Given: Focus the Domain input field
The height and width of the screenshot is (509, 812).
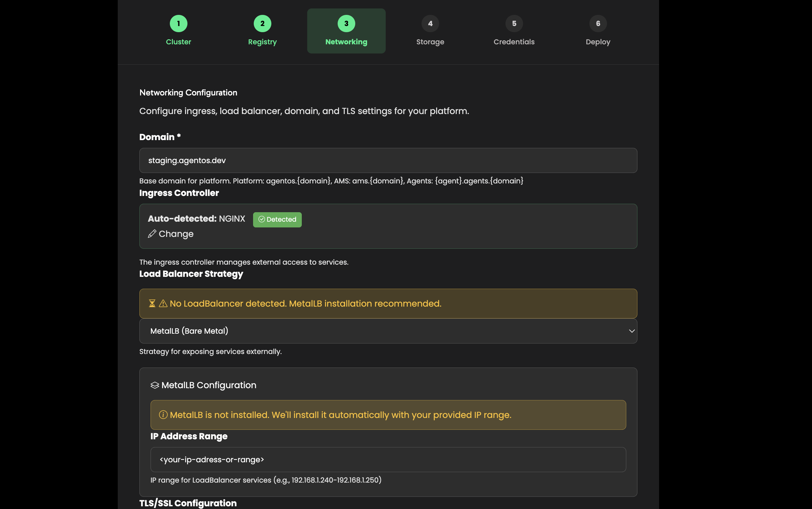Looking at the screenshot, I should coord(388,160).
